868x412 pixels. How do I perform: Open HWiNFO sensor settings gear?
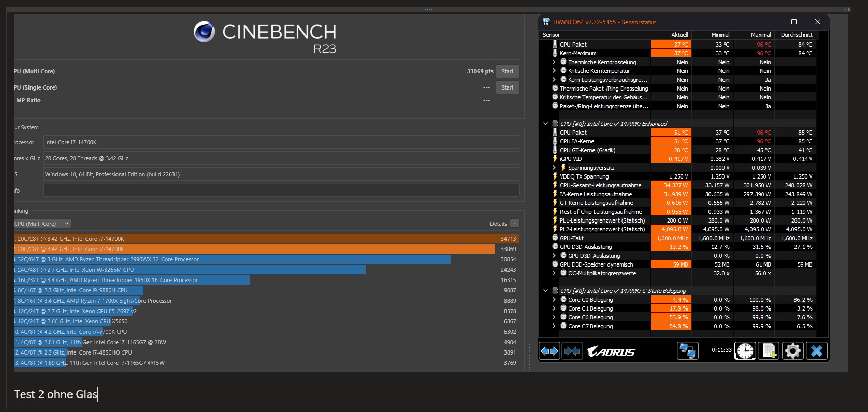click(x=792, y=351)
